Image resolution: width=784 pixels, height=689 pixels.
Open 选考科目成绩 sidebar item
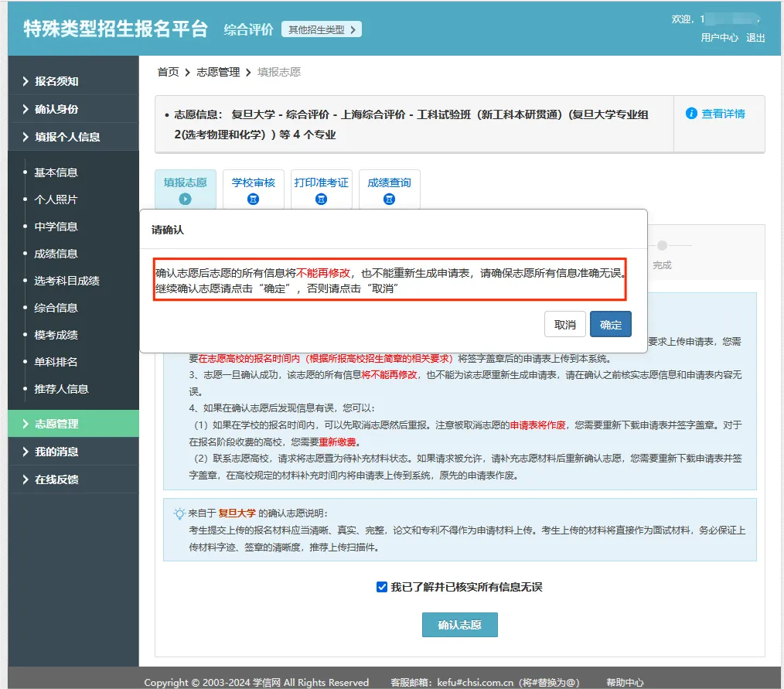coord(66,281)
